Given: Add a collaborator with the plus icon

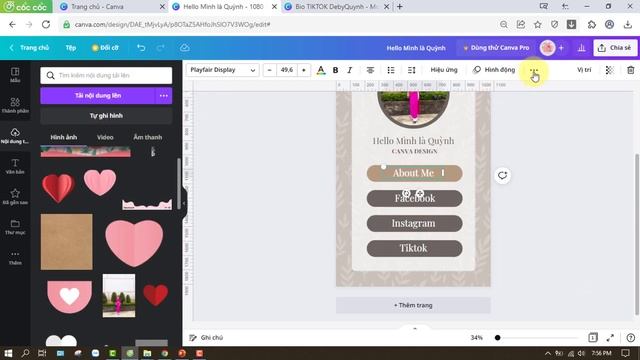Looking at the screenshot, I should click(x=561, y=48).
